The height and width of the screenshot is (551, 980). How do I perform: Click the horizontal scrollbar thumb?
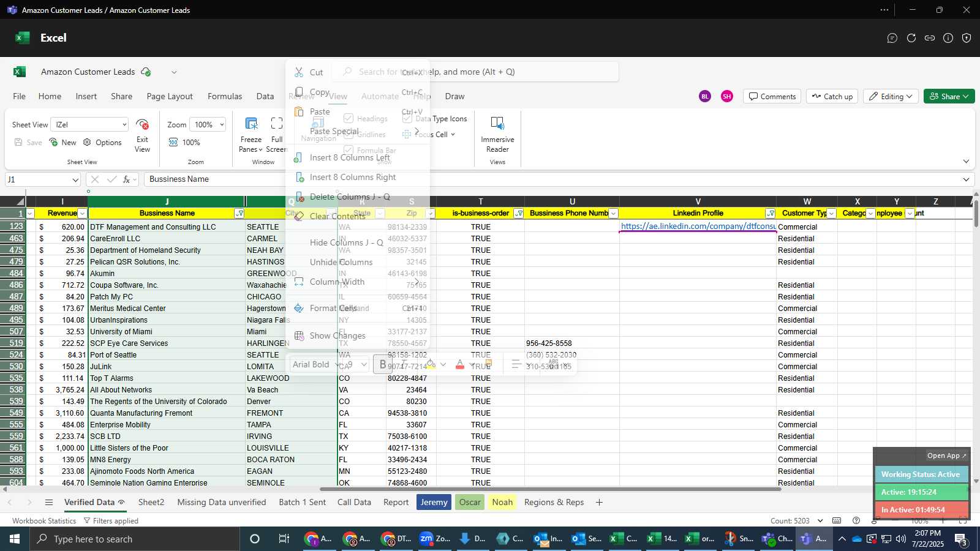(550, 489)
